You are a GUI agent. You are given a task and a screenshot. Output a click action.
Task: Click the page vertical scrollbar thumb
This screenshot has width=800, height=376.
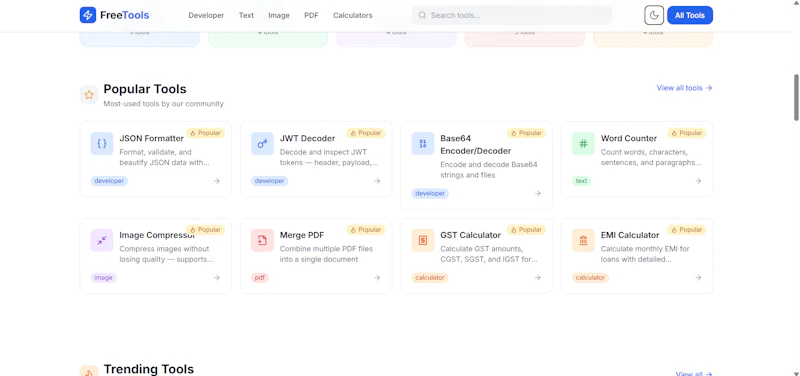(x=796, y=97)
